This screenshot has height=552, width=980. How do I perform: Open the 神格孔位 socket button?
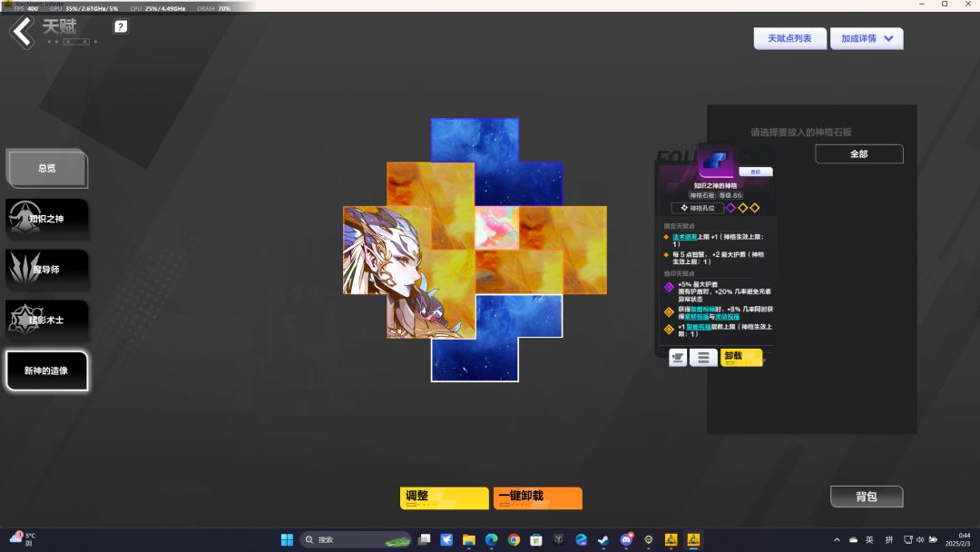click(x=697, y=208)
